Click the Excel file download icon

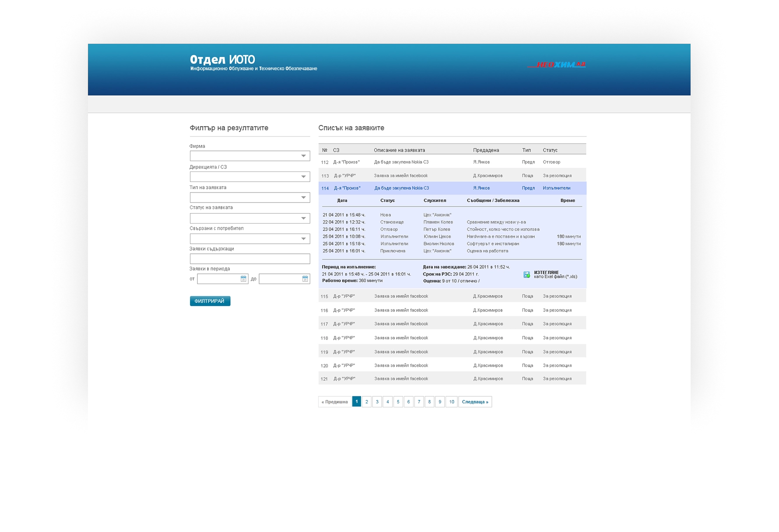coord(526,275)
